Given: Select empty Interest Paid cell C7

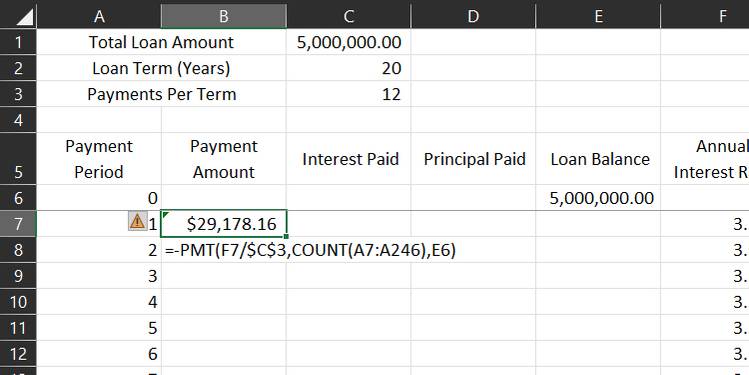Looking at the screenshot, I should (x=349, y=224).
